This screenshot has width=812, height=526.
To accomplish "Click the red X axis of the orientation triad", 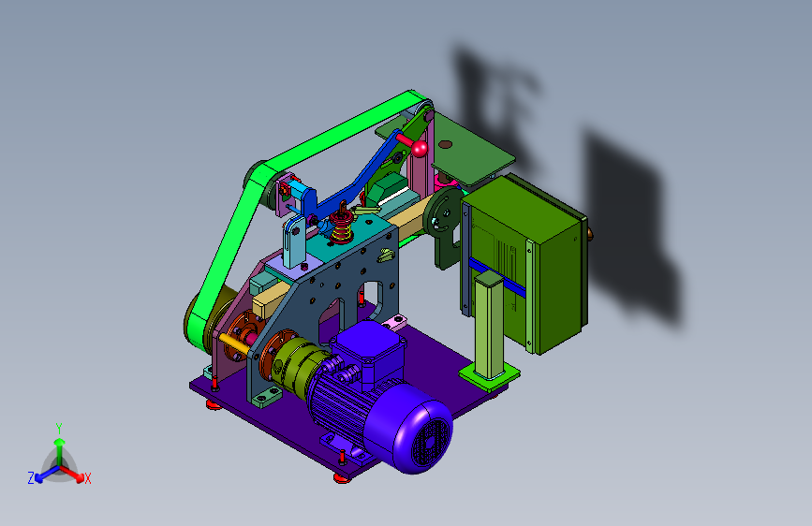I will (x=74, y=475).
